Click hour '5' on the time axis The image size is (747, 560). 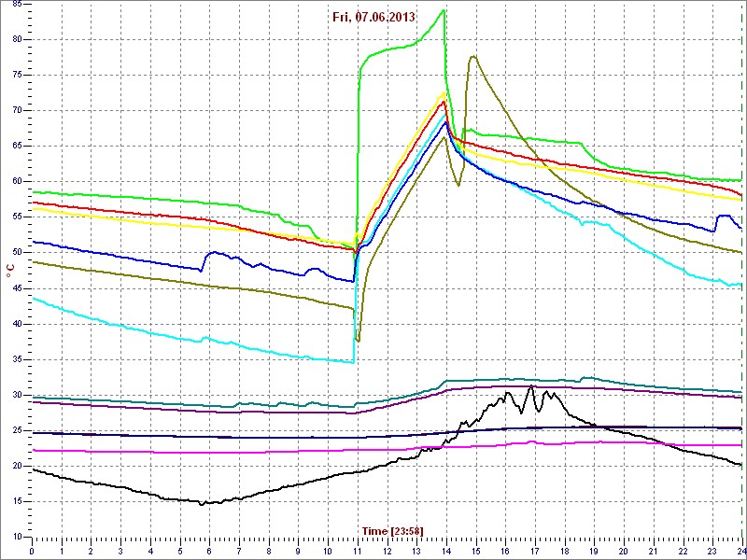[180, 552]
